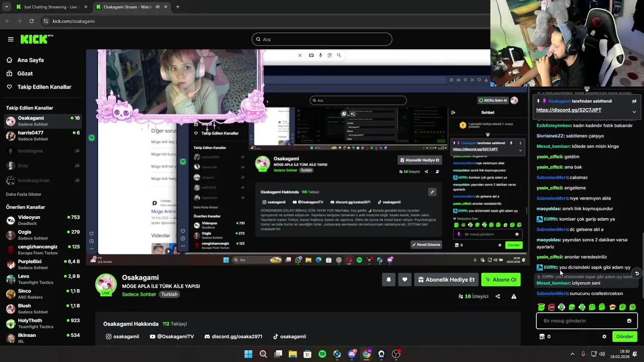Reload the browser page

32,21
